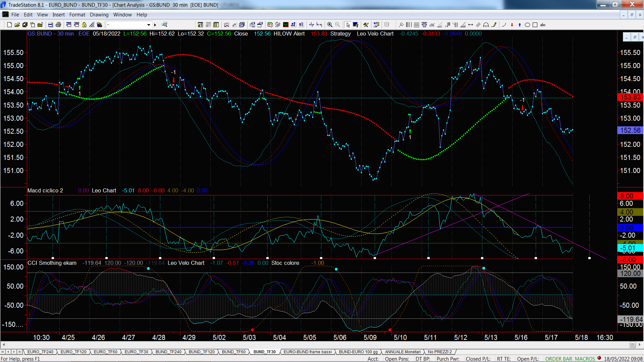Select the vertical time lines drawing tool
The height and width of the screenshot is (362, 644).
click(409, 24)
